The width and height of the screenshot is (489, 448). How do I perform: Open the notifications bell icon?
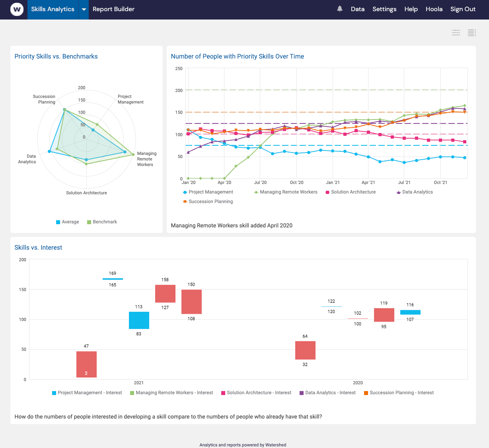(339, 9)
